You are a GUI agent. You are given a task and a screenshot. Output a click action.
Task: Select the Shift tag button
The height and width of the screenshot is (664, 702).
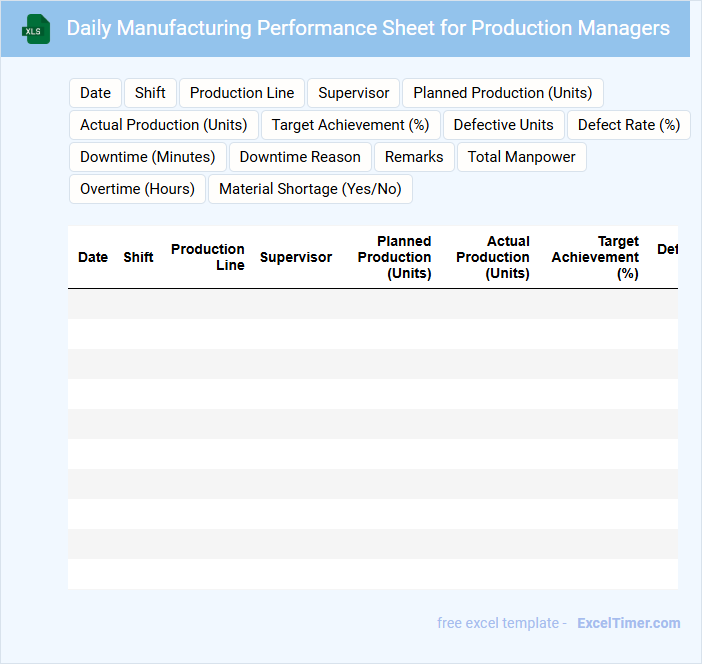pos(150,93)
